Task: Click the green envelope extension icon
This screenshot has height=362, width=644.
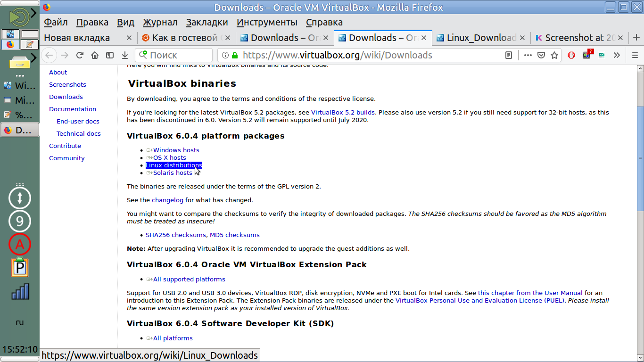Action: point(602,55)
